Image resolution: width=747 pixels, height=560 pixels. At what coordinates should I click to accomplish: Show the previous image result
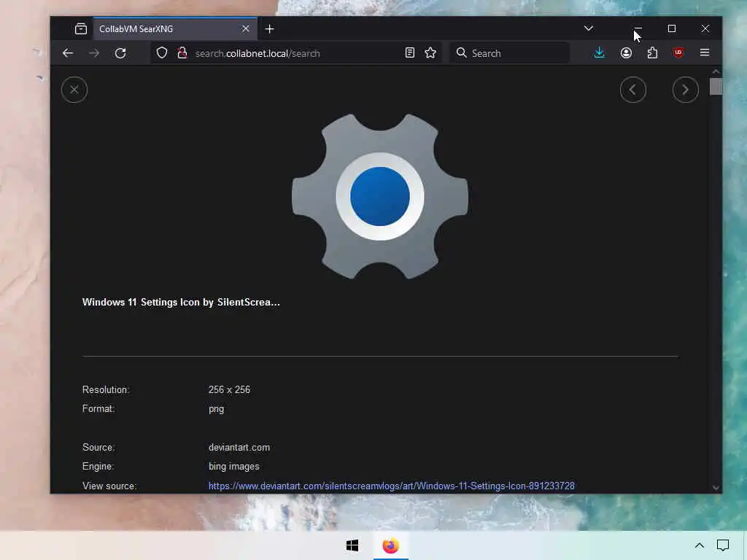(632, 90)
